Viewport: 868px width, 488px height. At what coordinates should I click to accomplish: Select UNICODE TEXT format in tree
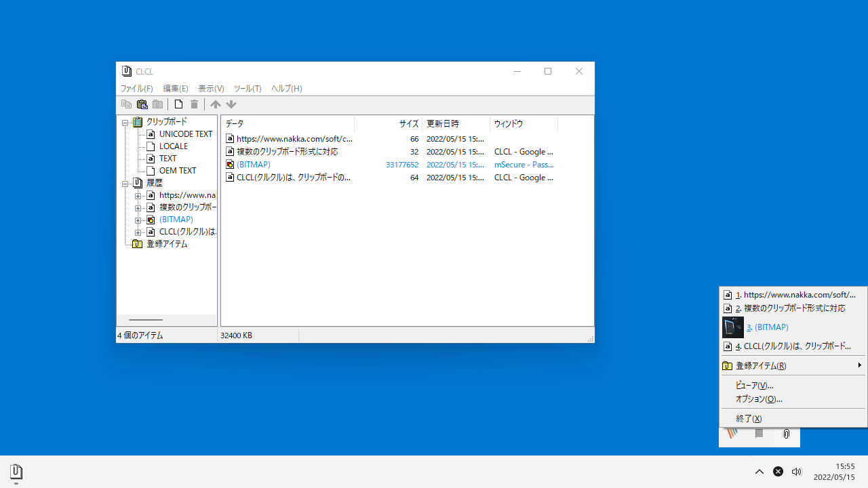point(186,134)
